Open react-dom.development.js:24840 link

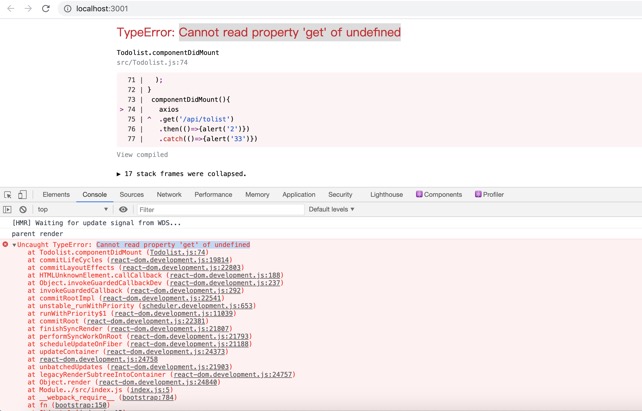tap(158, 382)
